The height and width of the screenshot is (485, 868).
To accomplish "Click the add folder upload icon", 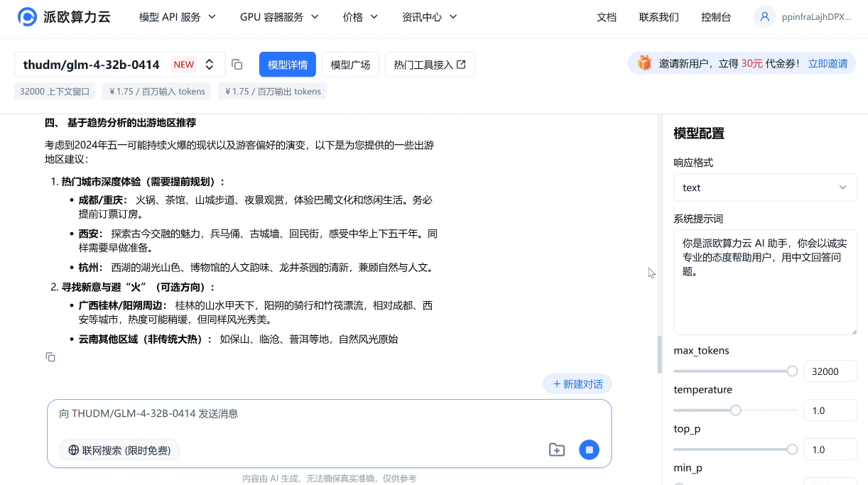I will click(557, 449).
